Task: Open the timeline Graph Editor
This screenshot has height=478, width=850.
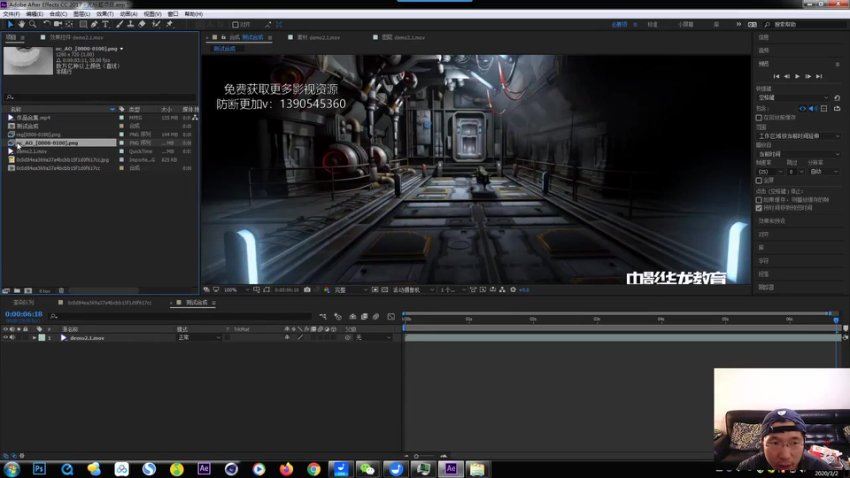Action: (391, 316)
